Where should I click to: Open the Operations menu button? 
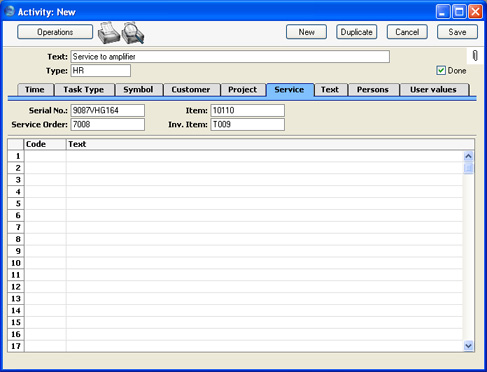55,32
